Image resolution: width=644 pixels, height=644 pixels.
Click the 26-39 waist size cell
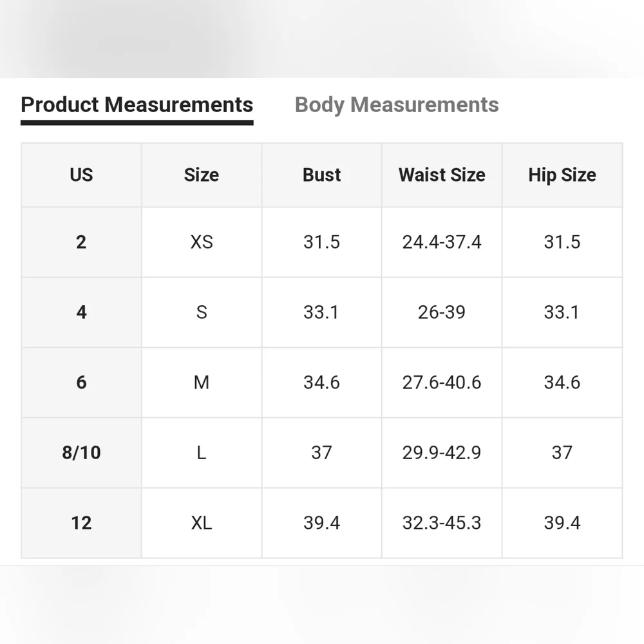point(442,312)
